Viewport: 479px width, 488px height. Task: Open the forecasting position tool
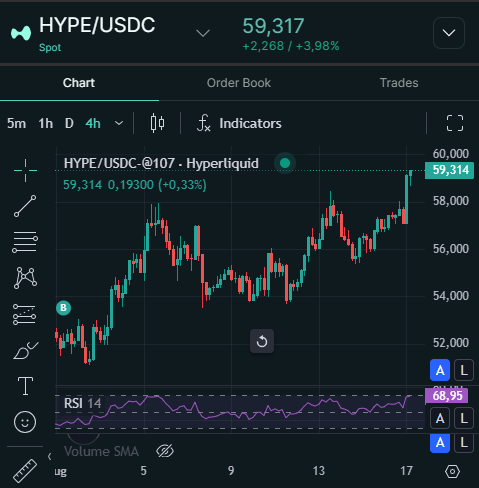point(24,314)
